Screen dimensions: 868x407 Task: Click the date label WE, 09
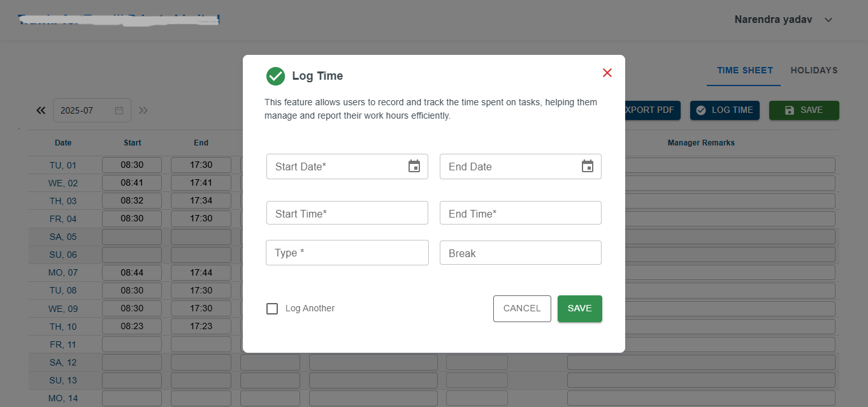tap(63, 308)
